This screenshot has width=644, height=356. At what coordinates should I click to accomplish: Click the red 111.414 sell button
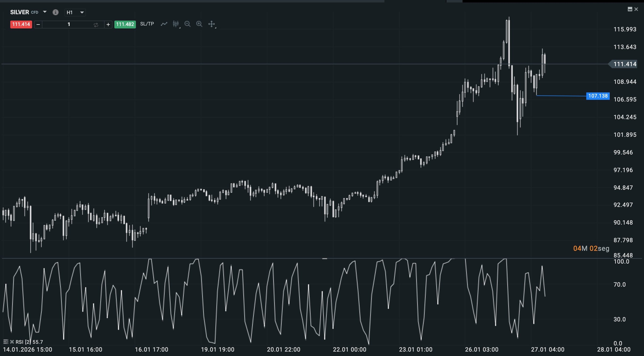pos(21,24)
